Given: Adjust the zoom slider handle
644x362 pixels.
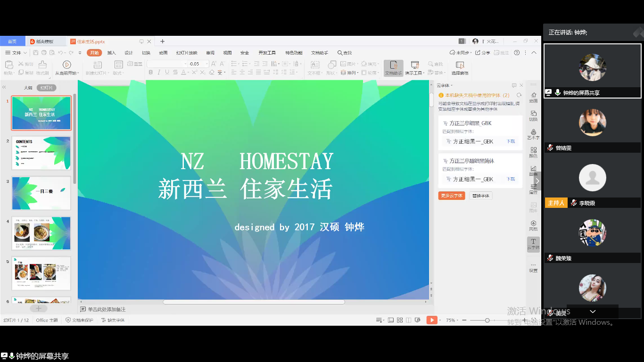Looking at the screenshot, I should pyautogui.click(x=487, y=320).
